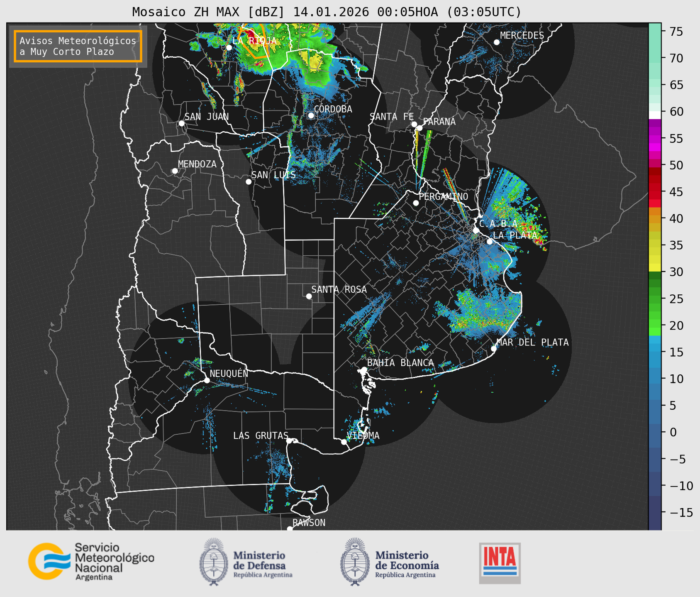Click the LA PLATA city label
Screen dimensions: 700x597
click(x=515, y=235)
